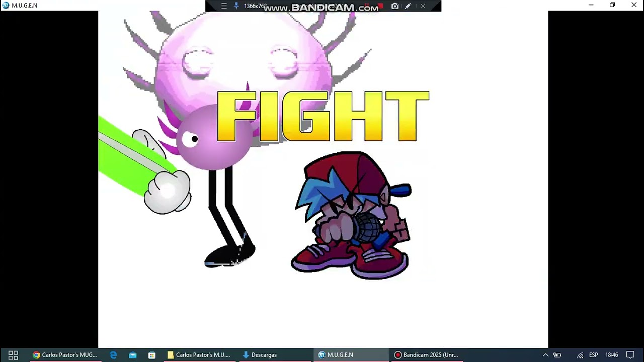
Task: Open the clock showing 18:46
Action: point(612,355)
